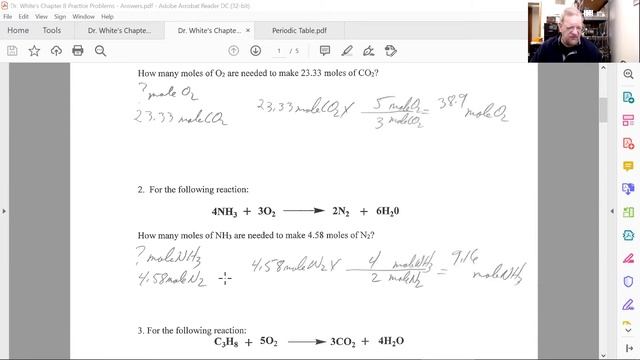640x360 pixels.
Task: Click the equation text 'C3H8 + 5O2'
Action: coord(246,341)
